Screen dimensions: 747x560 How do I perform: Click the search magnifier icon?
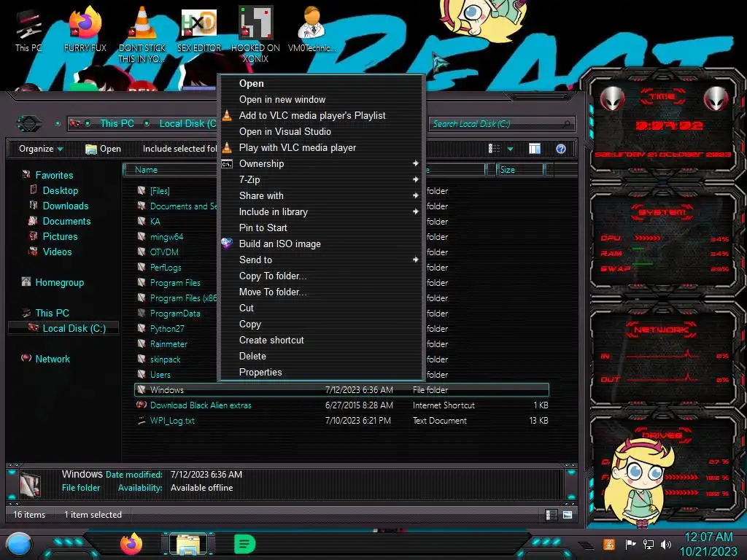point(566,124)
